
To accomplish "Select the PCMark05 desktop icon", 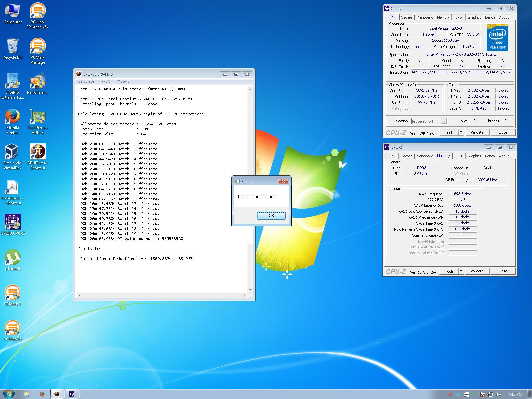I will [x=13, y=331].
